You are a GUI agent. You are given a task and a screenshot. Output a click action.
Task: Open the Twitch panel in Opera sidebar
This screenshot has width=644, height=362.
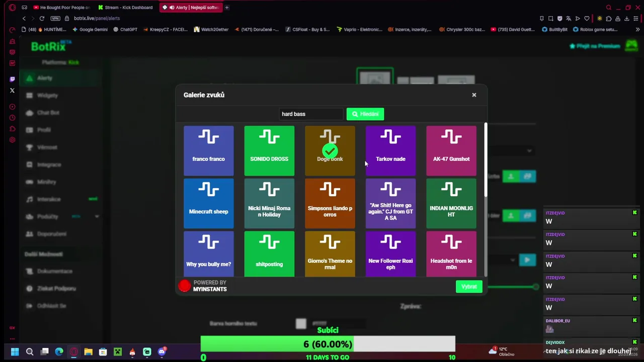(x=12, y=79)
